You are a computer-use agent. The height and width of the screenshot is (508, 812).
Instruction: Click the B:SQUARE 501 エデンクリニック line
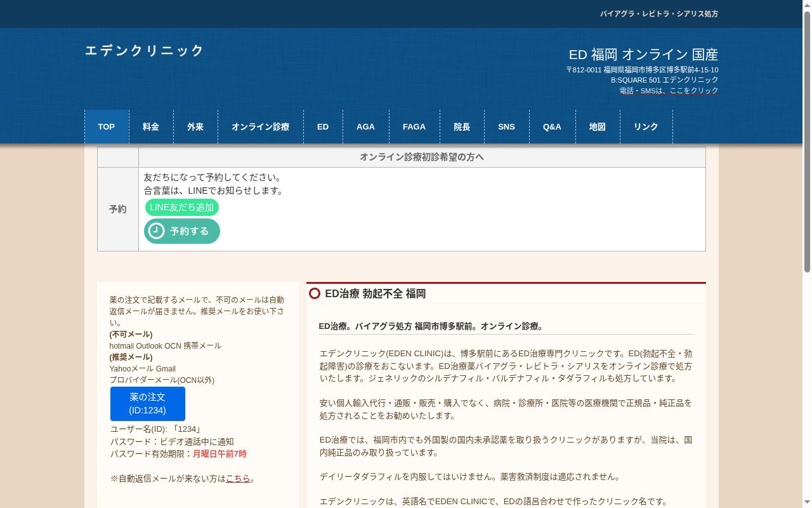click(665, 80)
